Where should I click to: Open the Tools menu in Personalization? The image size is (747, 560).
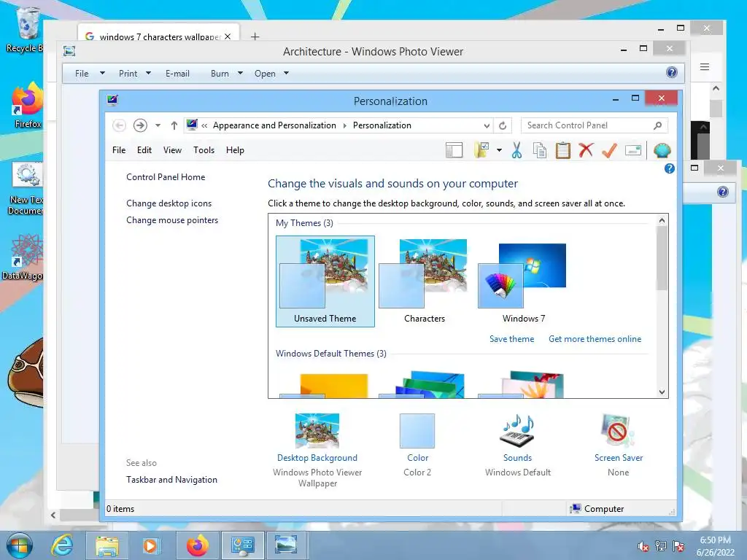click(204, 150)
